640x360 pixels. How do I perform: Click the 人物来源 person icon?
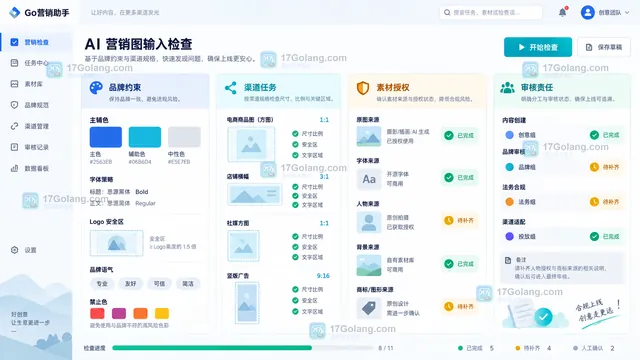(369, 222)
